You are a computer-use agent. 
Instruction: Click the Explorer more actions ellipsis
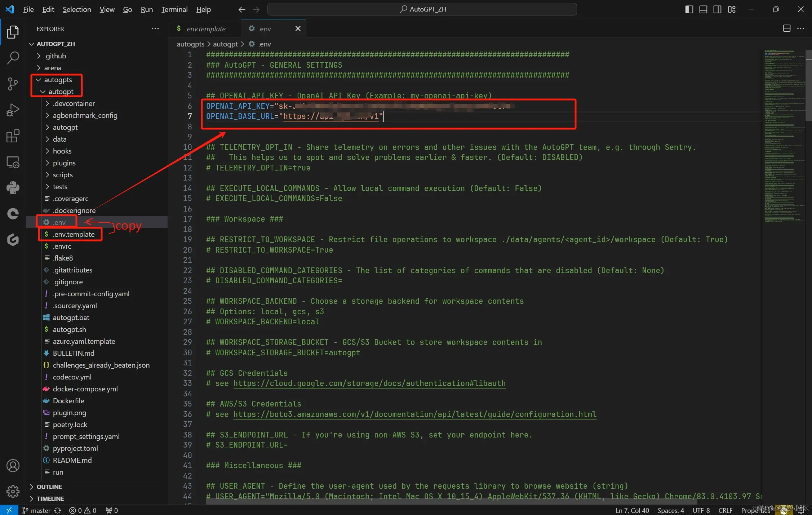155,28
